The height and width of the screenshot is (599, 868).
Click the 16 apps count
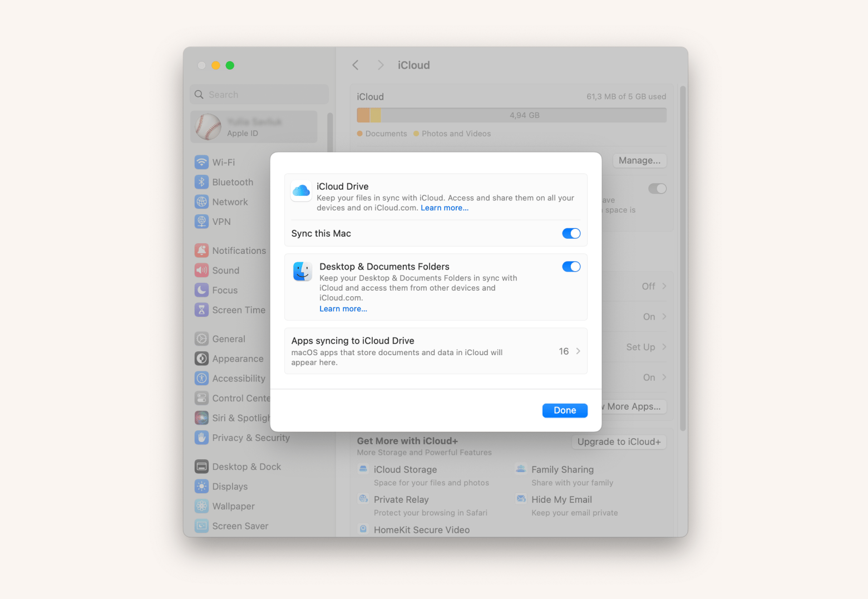point(564,351)
